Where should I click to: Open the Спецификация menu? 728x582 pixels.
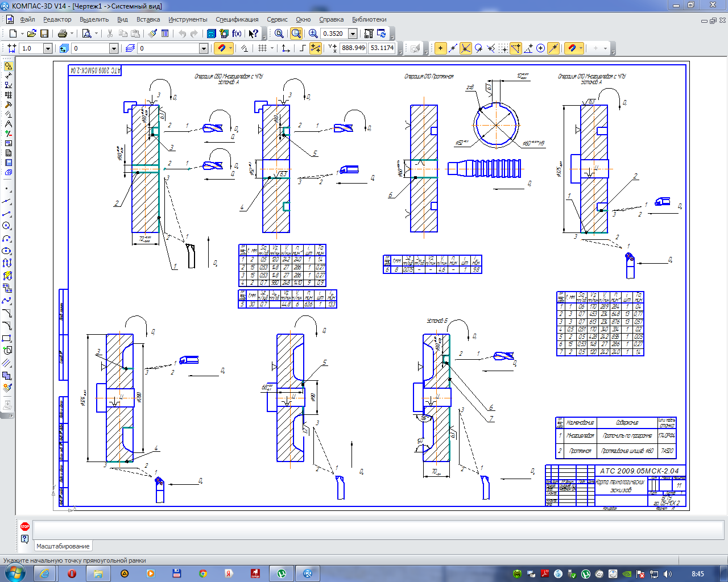[237, 19]
